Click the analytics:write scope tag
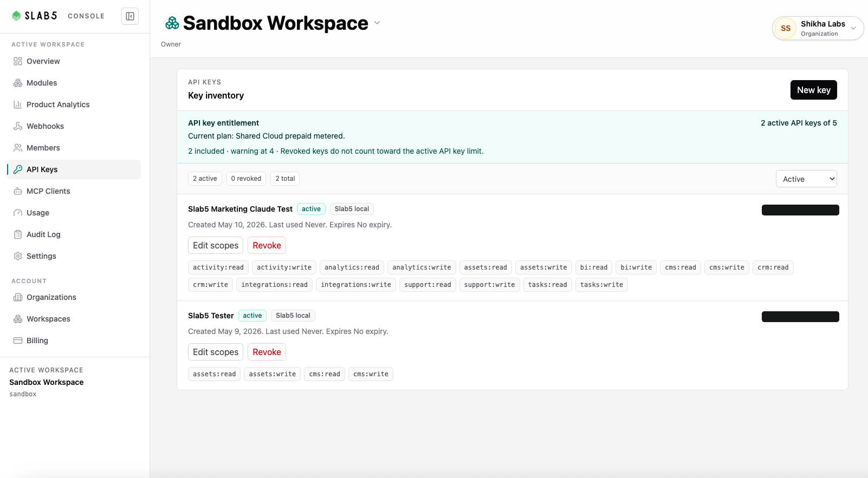 point(422,267)
